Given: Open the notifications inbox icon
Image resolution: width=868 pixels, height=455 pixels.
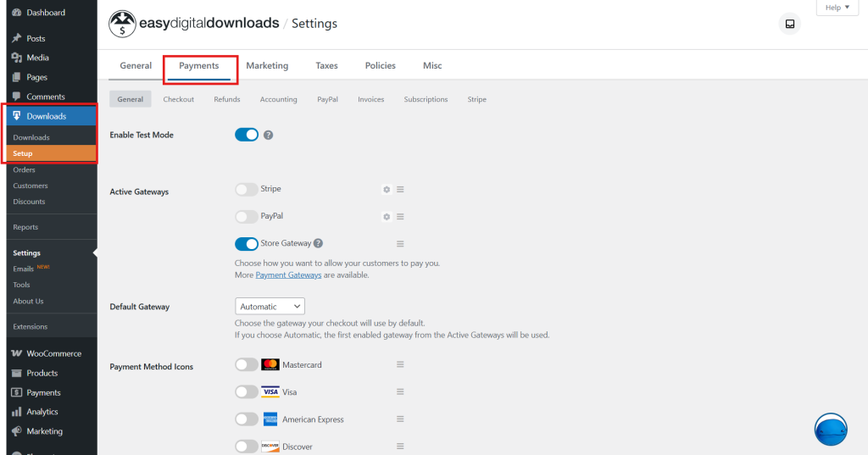Looking at the screenshot, I should pos(790,24).
